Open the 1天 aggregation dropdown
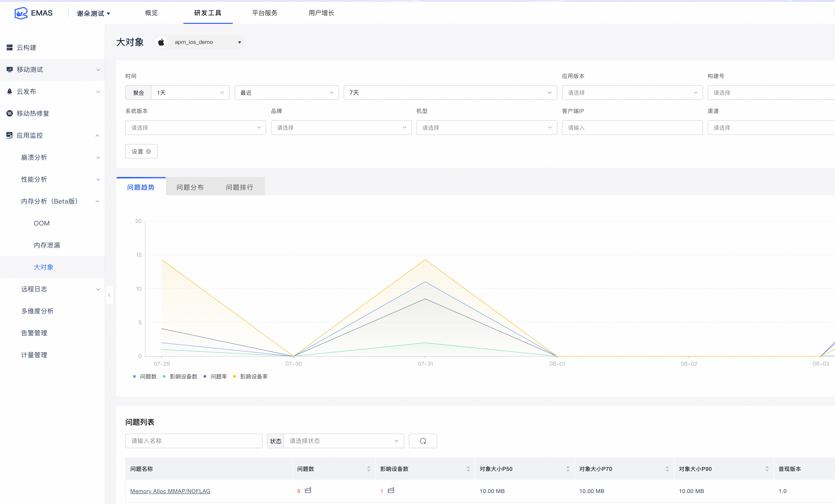Screen dimensions: 835x504 tap(190, 93)
